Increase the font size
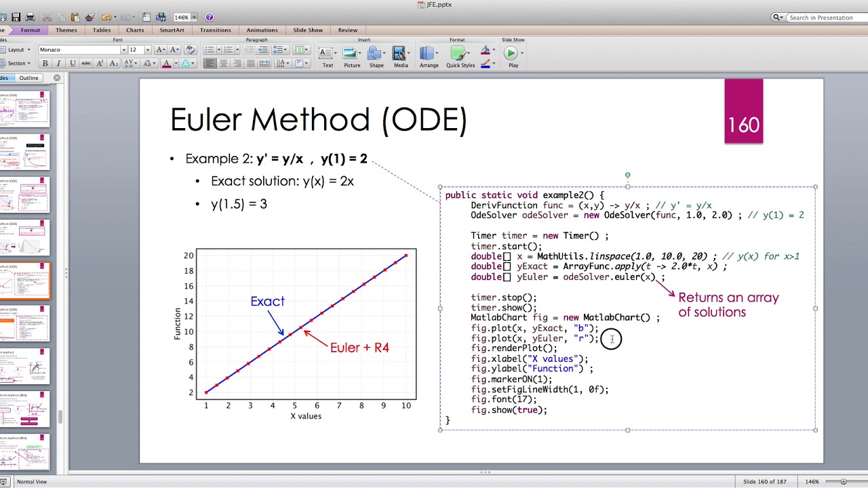Screen dimensions: 868x488 coord(161,49)
